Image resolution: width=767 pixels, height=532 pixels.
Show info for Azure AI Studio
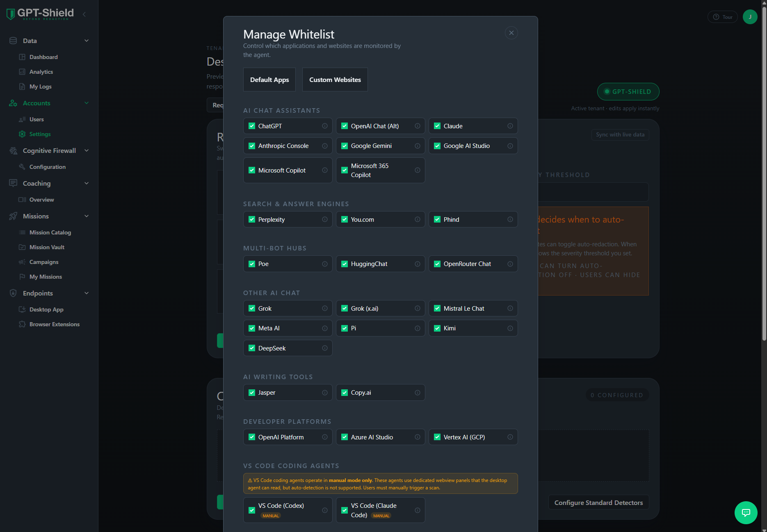pos(418,437)
